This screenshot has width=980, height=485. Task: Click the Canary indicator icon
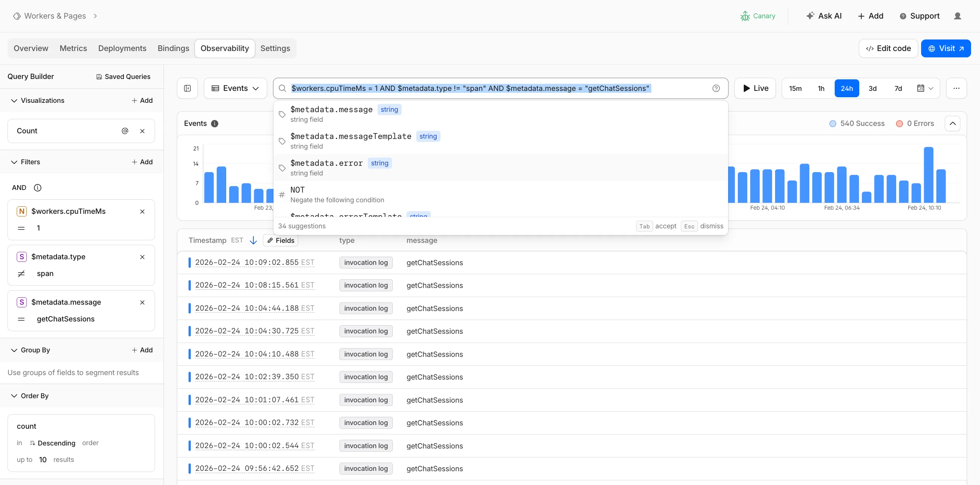click(x=746, y=16)
